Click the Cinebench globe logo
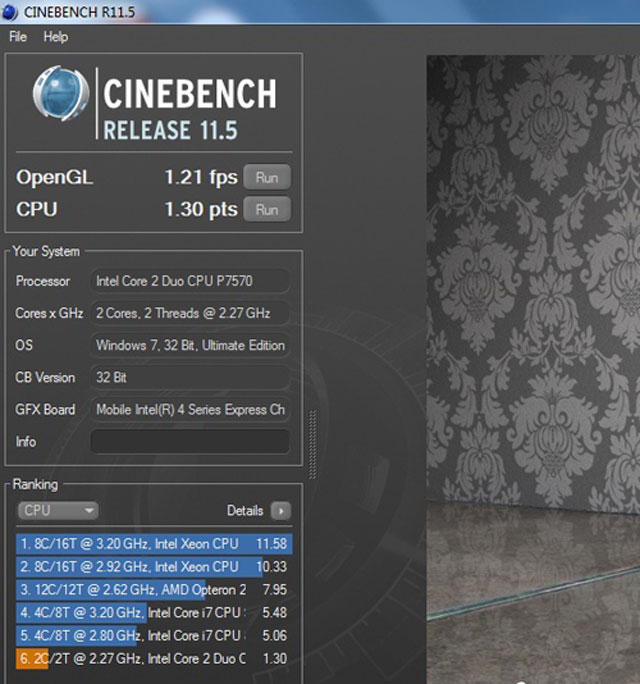640x684 pixels. [61, 93]
